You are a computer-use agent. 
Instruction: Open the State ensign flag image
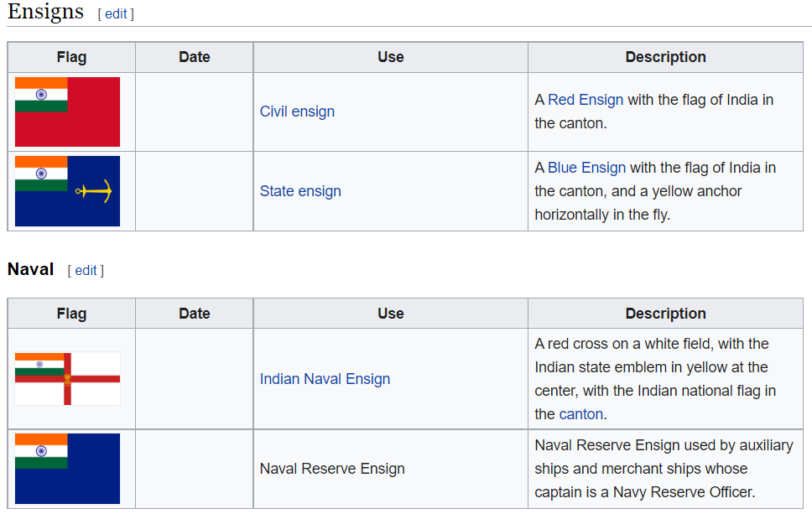tap(67, 191)
